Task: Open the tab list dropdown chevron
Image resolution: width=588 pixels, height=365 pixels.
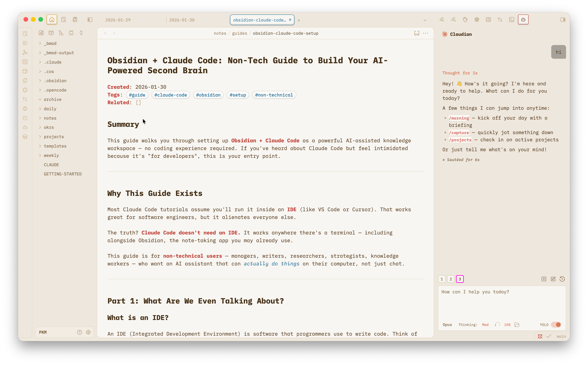Action: pyautogui.click(x=425, y=20)
